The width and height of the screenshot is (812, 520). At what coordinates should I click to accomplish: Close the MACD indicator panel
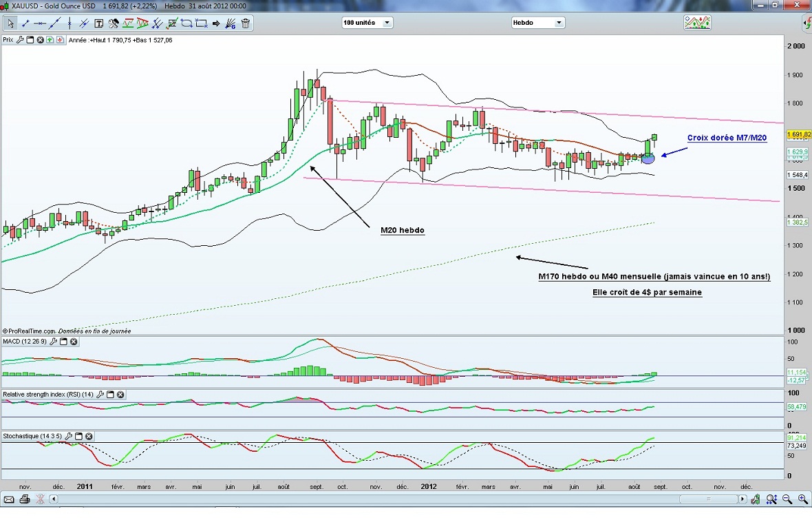tap(73, 342)
